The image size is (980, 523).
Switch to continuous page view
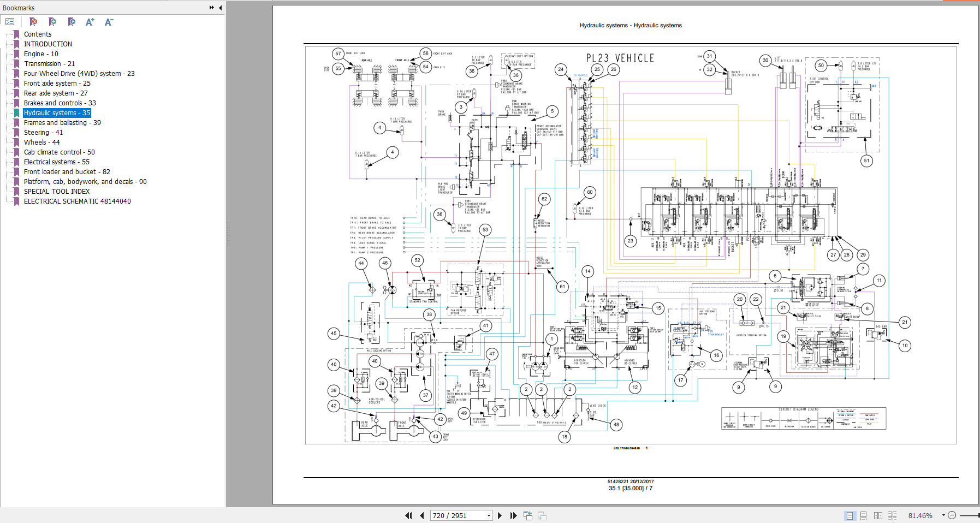coord(864,515)
